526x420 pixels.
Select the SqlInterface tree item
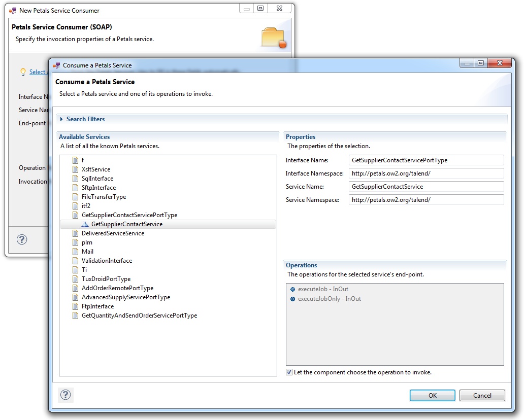point(97,179)
